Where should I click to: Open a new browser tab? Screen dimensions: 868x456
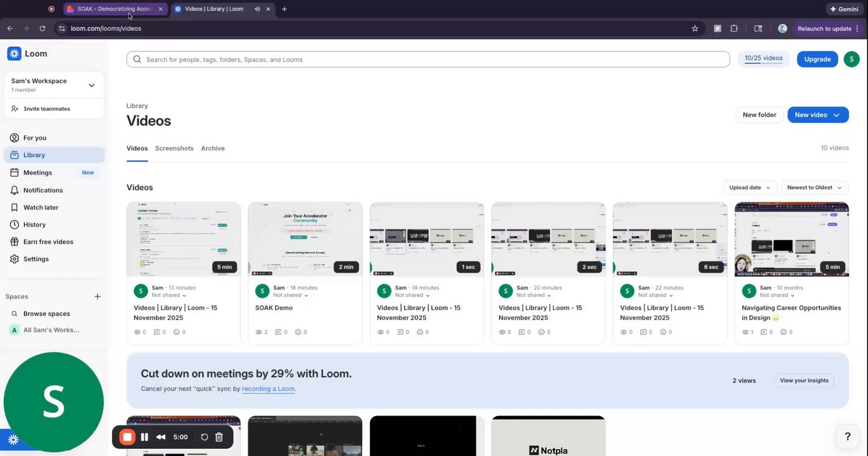pos(284,9)
